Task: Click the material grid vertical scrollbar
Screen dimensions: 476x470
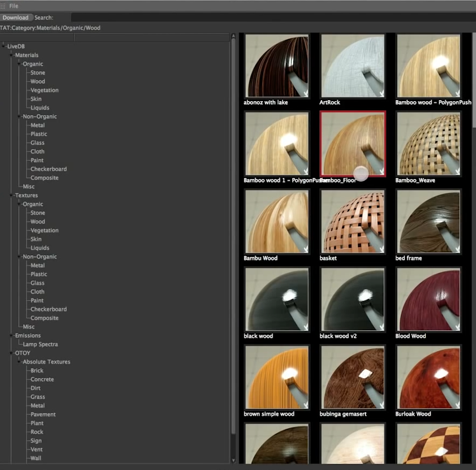Action: pyautogui.click(x=474, y=81)
